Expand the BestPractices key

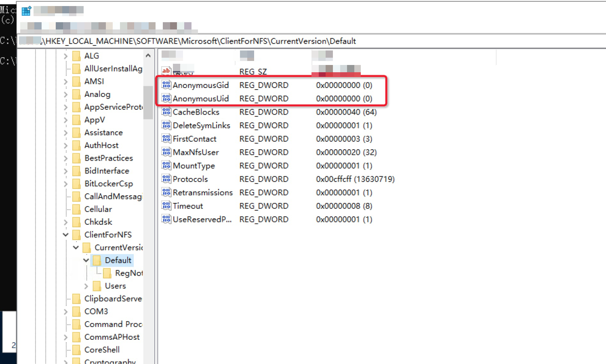click(65, 158)
